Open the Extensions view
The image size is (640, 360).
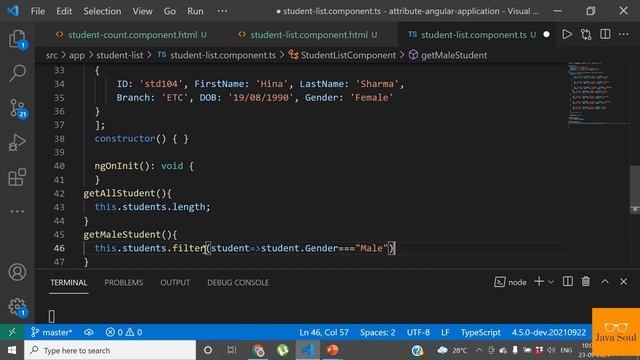click(17, 177)
